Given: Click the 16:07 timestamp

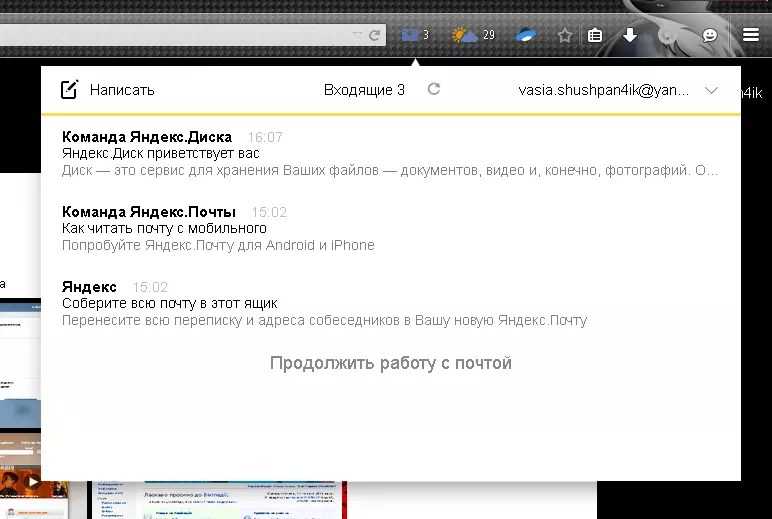Looking at the screenshot, I should point(265,137).
